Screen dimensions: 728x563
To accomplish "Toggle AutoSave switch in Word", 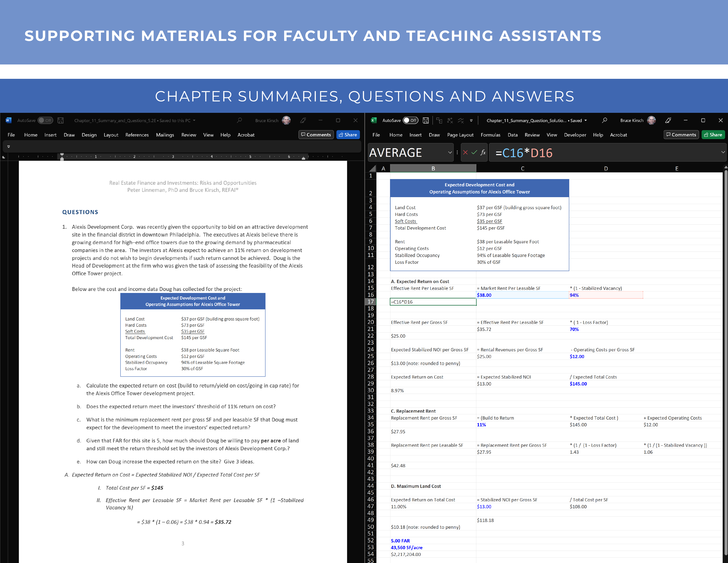I will click(x=45, y=120).
